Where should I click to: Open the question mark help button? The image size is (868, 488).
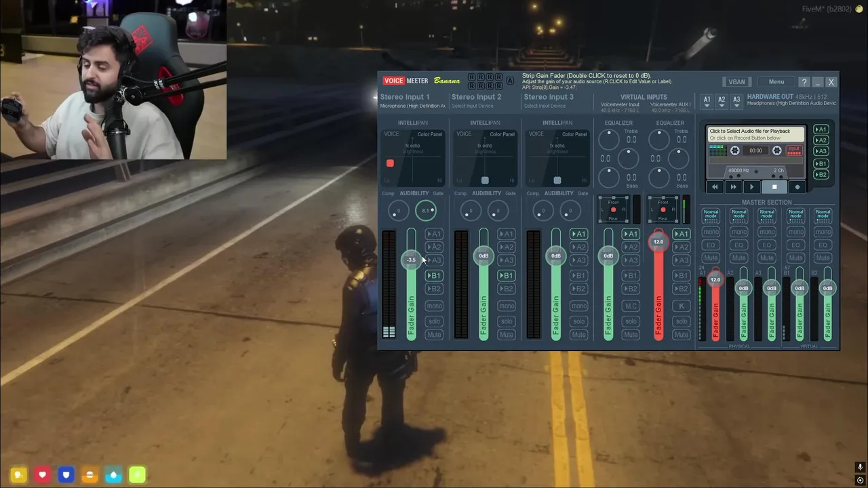tap(804, 82)
